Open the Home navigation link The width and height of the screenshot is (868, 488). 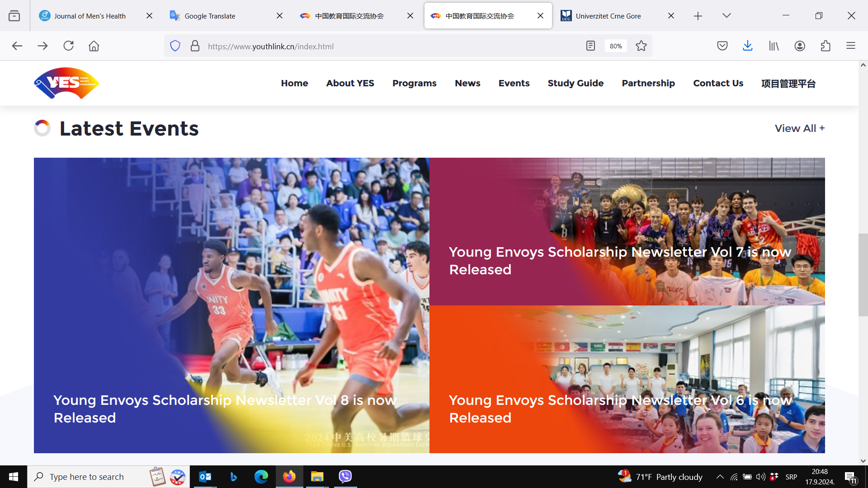coord(294,83)
